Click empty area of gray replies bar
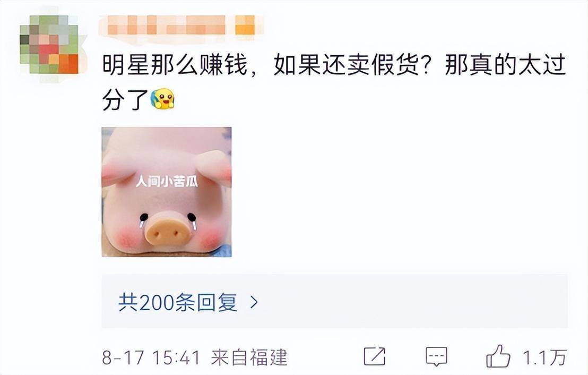The width and height of the screenshot is (588, 375). [412, 302]
